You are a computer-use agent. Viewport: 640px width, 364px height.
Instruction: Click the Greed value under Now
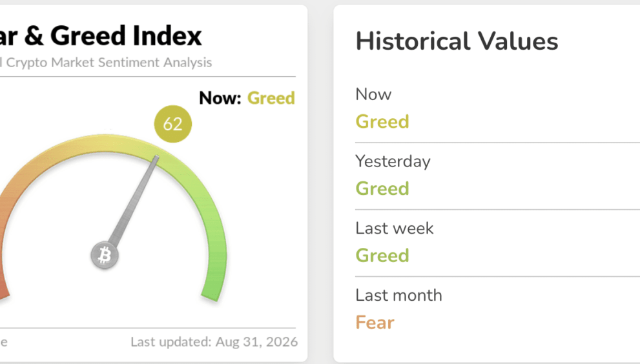(x=382, y=121)
